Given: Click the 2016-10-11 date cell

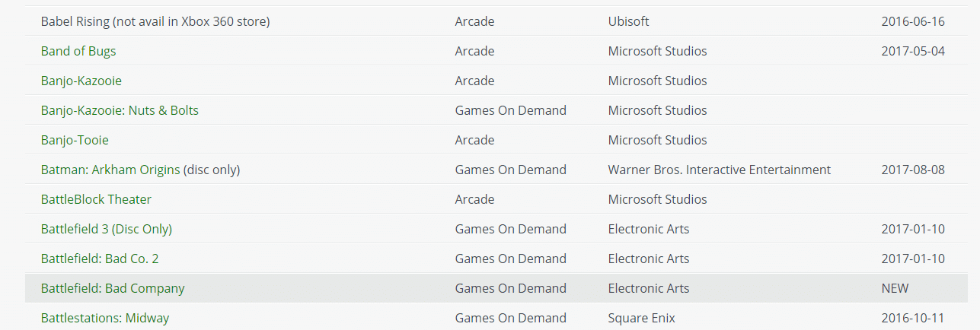Looking at the screenshot, I should tap(912, 318).
